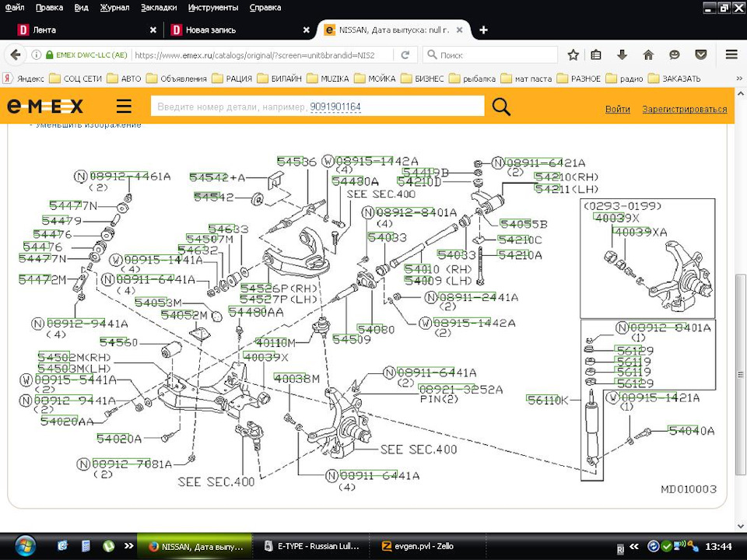This screenshot has height=560, width=747.
Task: Open the БИЗНЕС bookmark folder
Action: (422, 78)
